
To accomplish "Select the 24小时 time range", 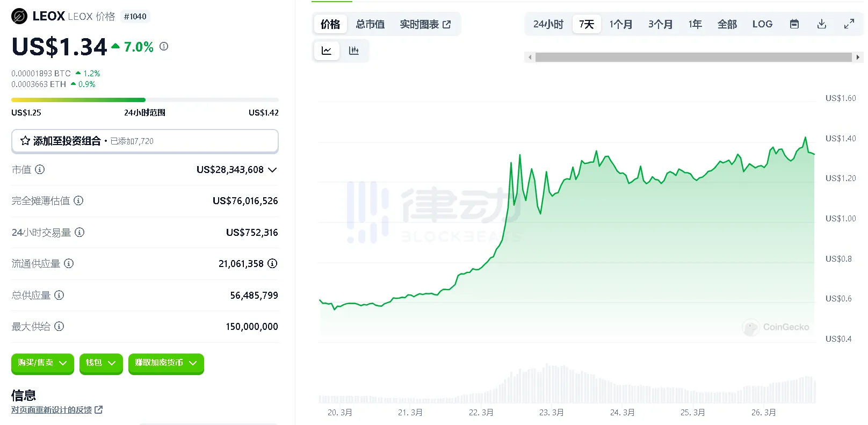I will point(548,24).
